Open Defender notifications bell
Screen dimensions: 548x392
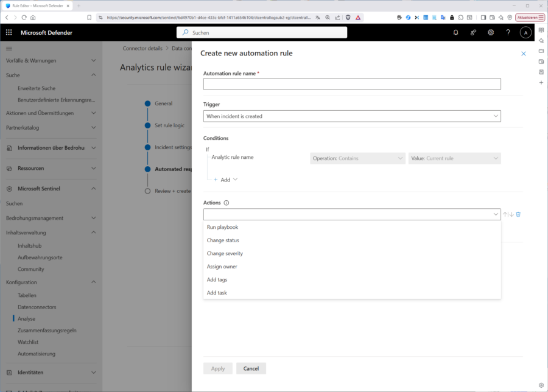(455, 32)
